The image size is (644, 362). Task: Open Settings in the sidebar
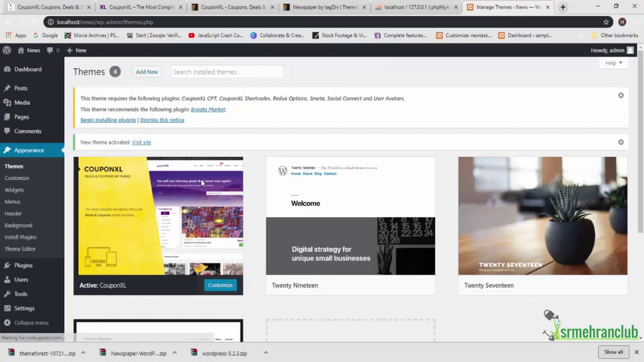(x=32, y=308)
